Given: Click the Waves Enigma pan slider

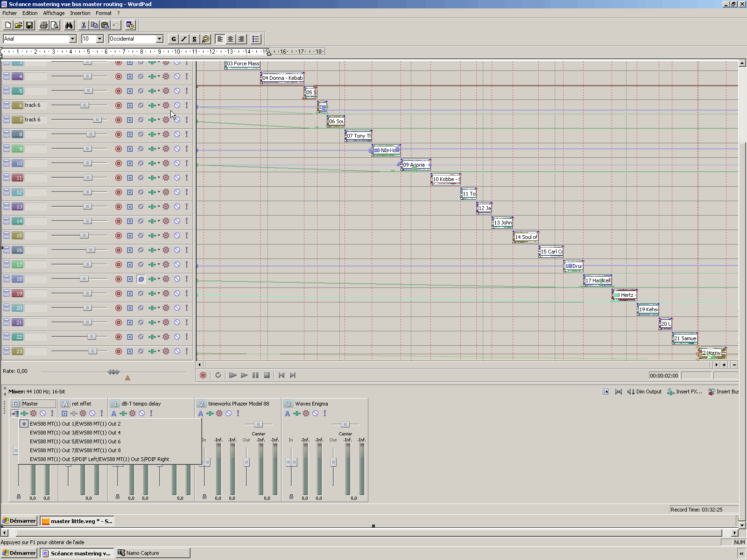Looking at the screenshot, I should point(345,424).
